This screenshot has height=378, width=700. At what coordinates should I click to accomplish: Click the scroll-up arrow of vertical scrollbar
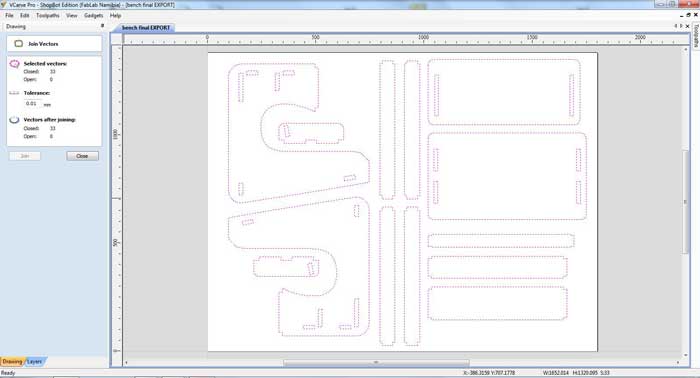click(x=686, y=49)
